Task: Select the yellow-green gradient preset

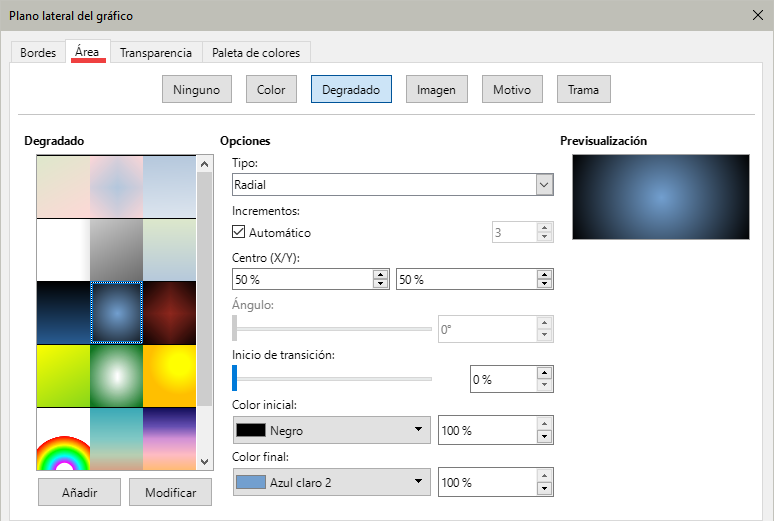Action: (63, 376)
